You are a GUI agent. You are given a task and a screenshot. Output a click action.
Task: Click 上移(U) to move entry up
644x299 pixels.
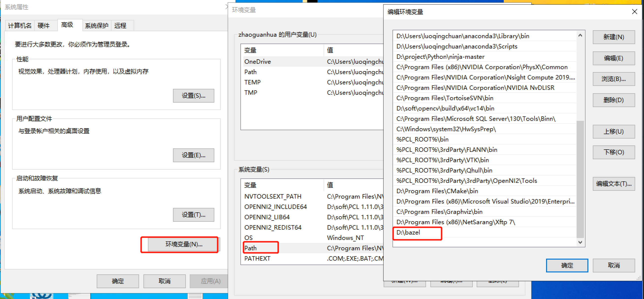[614, 131]
